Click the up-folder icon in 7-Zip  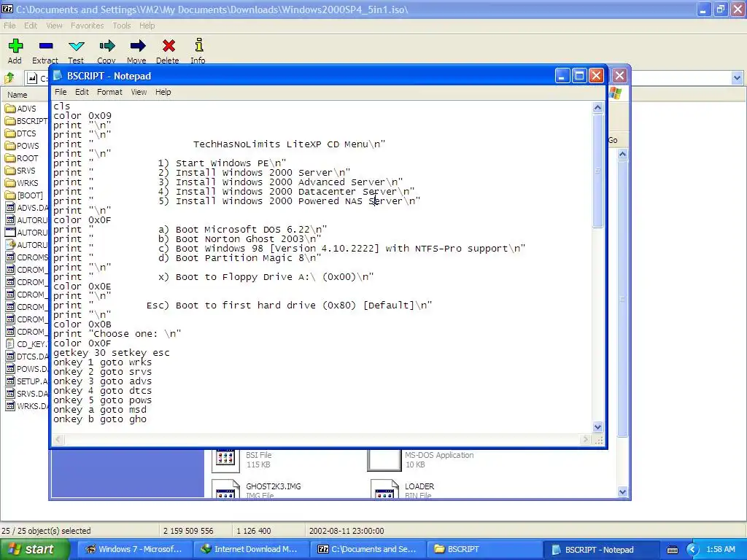coord(9,77)
